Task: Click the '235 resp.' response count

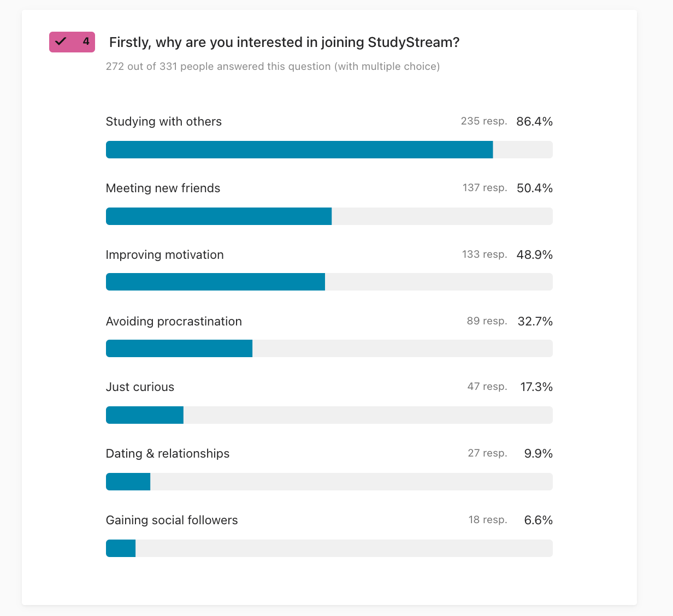Action: [484, 121]
